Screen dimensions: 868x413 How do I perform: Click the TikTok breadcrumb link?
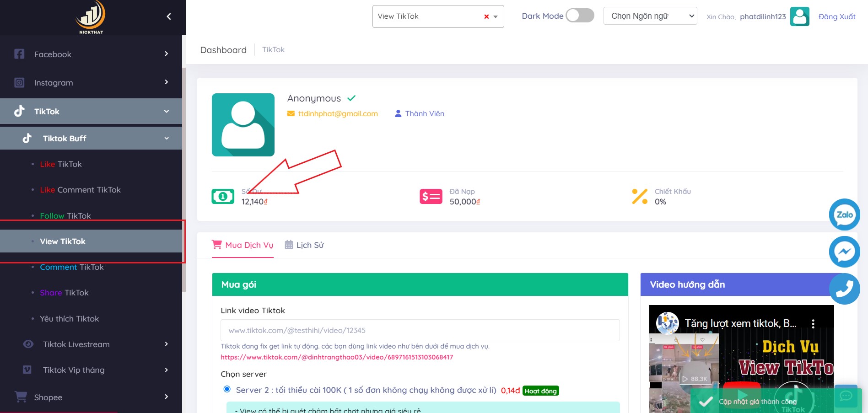click(273, 49)
